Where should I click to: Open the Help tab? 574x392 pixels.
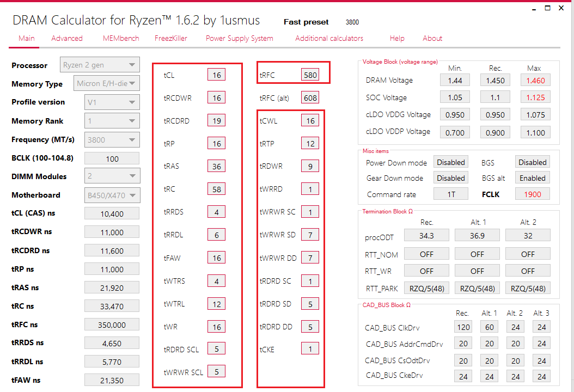click(397, 39)
